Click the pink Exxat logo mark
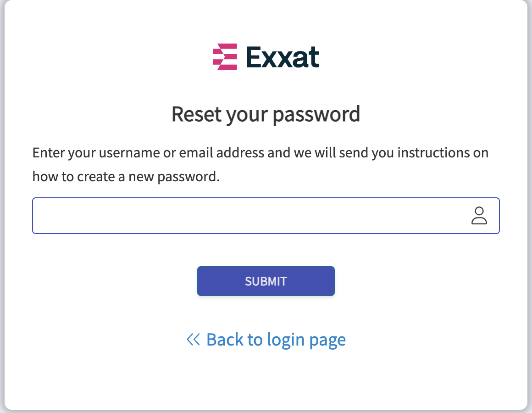 coord(225,57)
